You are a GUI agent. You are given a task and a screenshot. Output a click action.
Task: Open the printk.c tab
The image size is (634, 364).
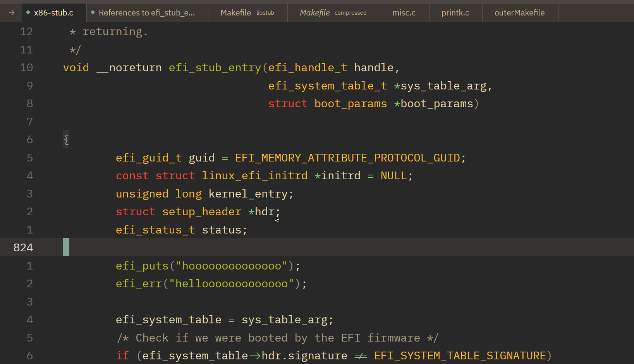click(455, 13)
